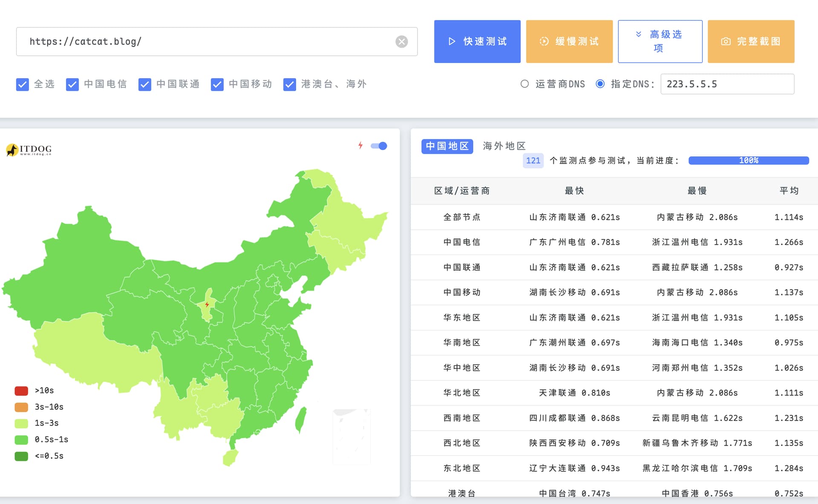Click the lightning marker in the map center
The image size is (818, 504).
(207, 304)
